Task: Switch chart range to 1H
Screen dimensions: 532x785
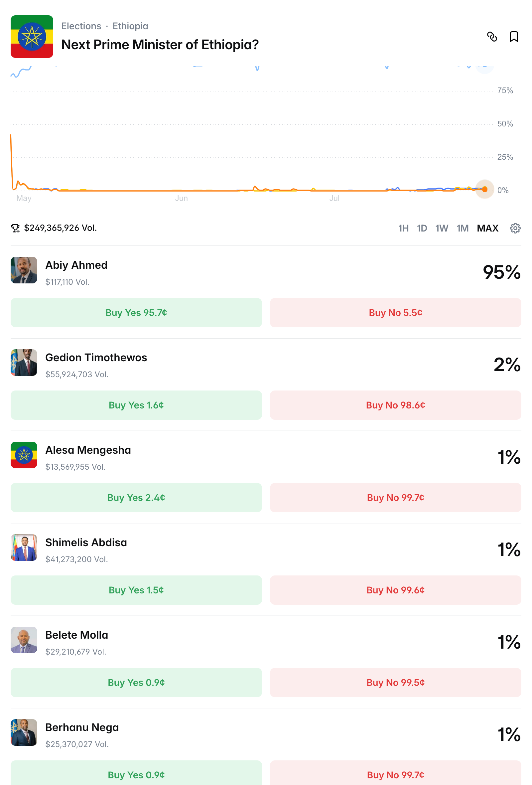Action: point(403,228)
